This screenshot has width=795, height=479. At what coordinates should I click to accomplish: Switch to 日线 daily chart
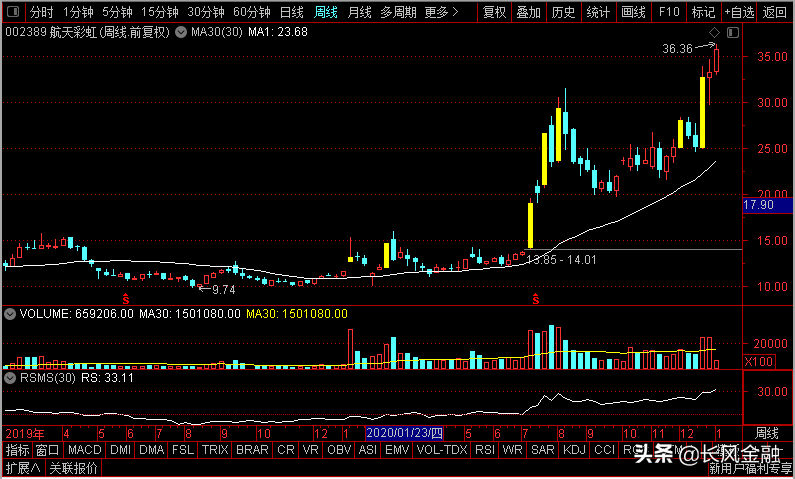click(292, 12)
